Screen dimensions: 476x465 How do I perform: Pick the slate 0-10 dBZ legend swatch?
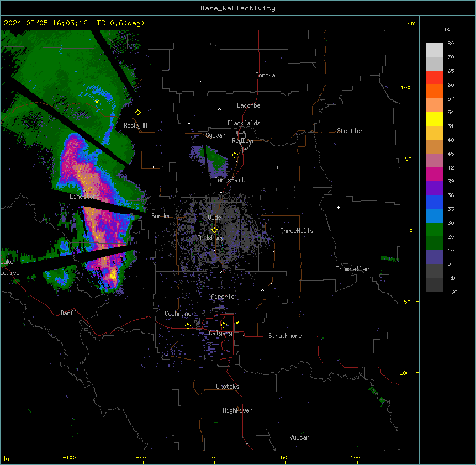(x=434, y=257)
